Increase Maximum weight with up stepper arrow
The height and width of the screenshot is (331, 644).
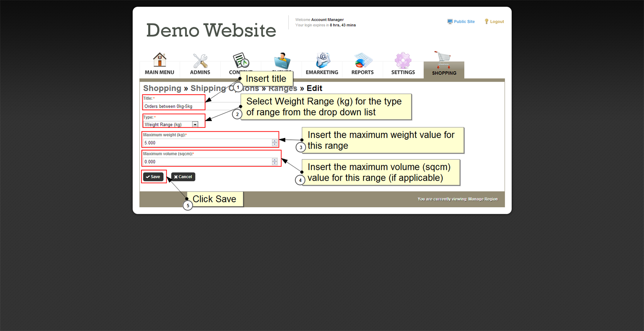pyautogui.click(x=274, y=141)
